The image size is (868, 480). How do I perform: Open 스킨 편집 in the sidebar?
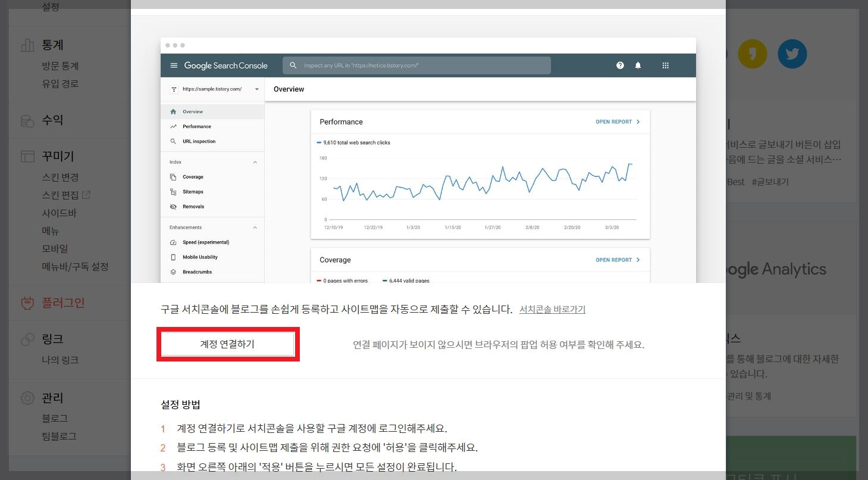point(60,195)
